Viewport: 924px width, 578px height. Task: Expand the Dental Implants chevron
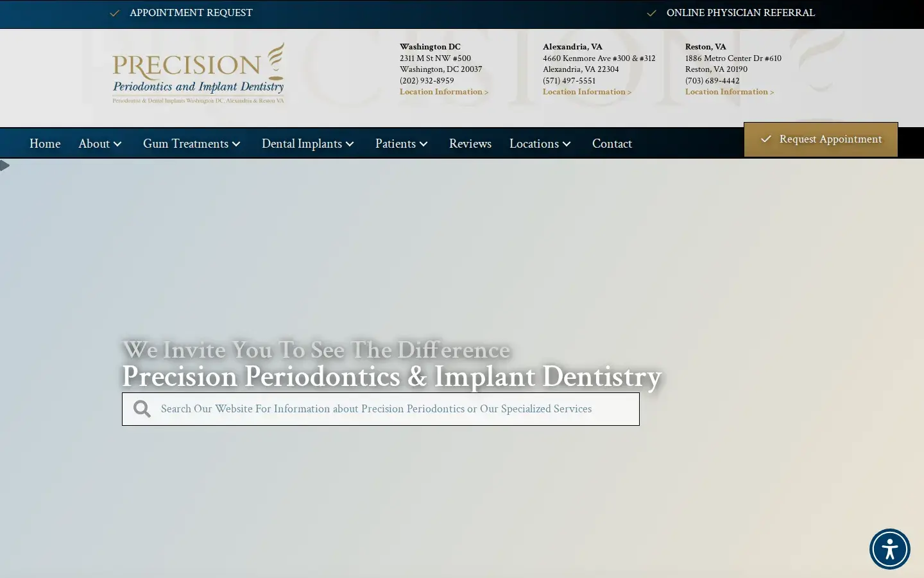coord(350,144)
